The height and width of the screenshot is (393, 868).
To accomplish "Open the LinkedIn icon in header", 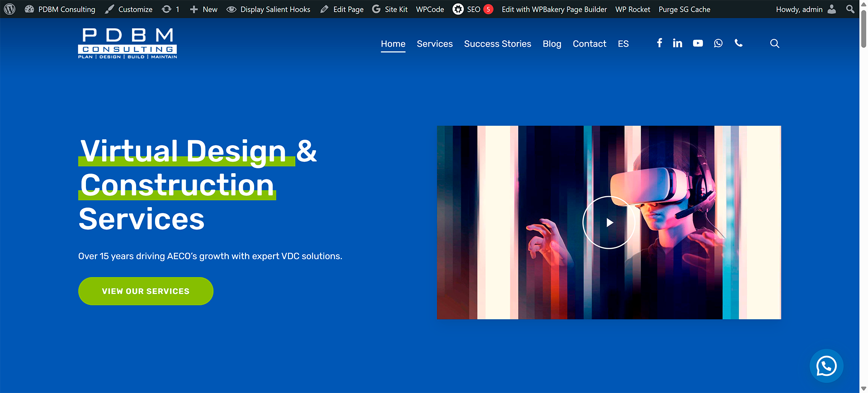I will pos(677,43).
